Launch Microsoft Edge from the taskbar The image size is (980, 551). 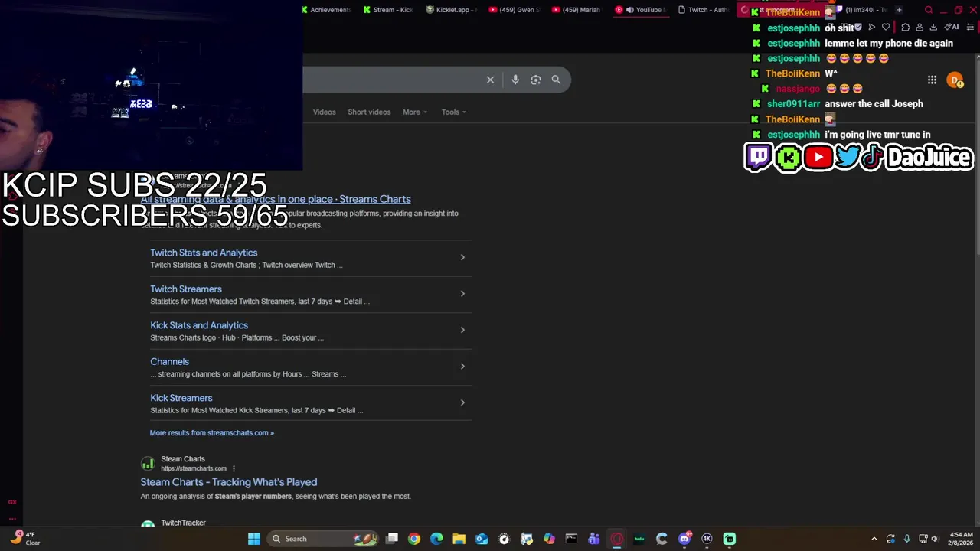coord(436,539)
